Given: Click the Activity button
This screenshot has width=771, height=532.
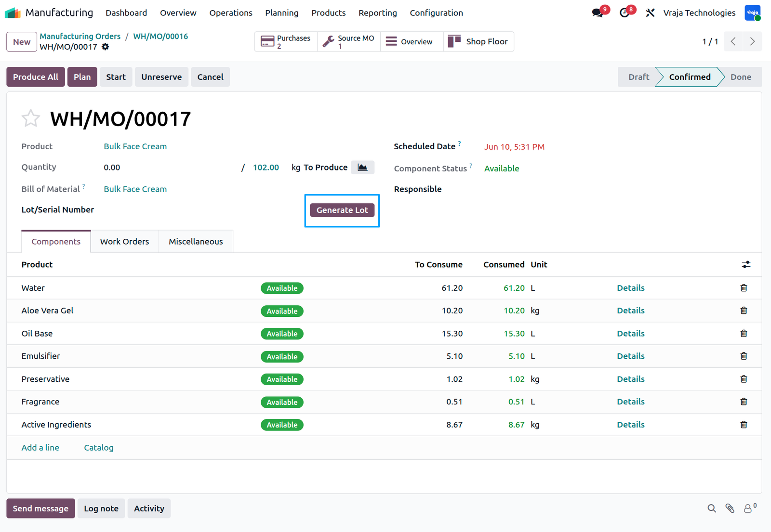Looking at the screenshot, I should 149,508.
